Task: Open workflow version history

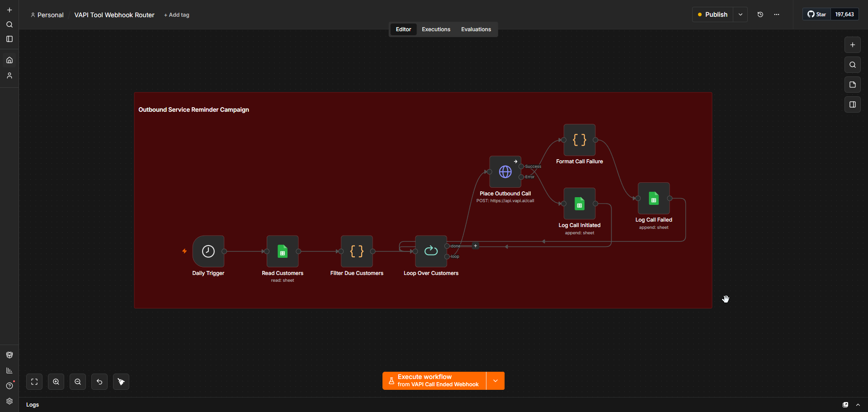Action: coord(760,14)
